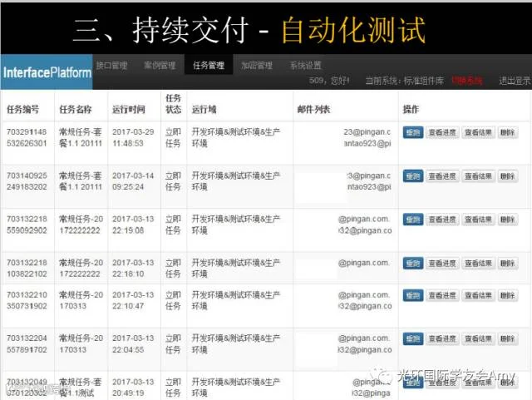Click run time 2017-03-14 09:25:24
This screenshot has width=532, height=400.
133,181
